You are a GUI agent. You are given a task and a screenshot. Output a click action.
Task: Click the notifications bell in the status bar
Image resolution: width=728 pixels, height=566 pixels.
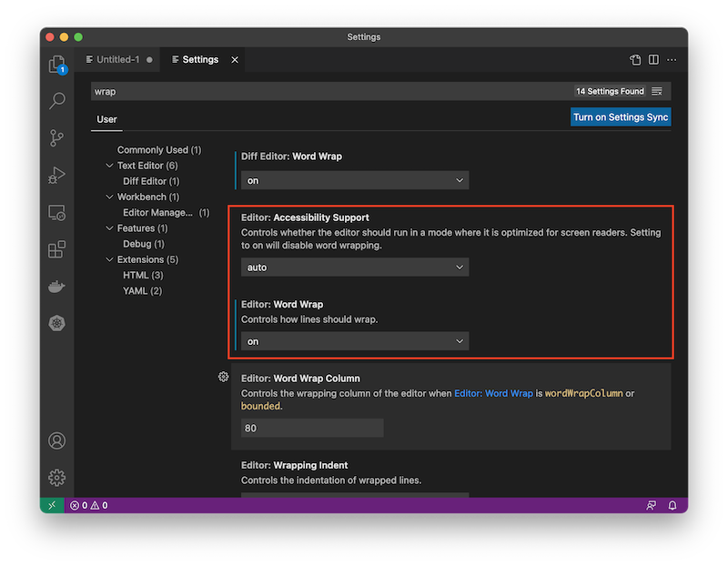click(x=671, y=505)
